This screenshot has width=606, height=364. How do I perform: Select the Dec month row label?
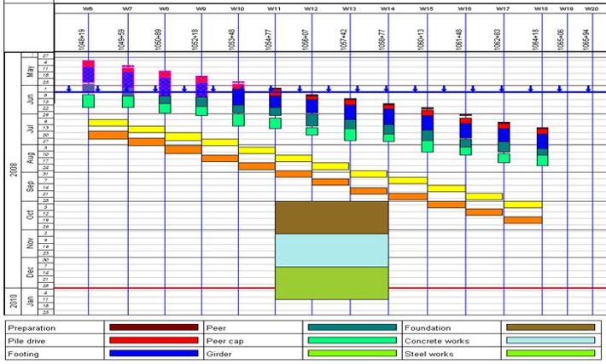[x=30, y=272]
